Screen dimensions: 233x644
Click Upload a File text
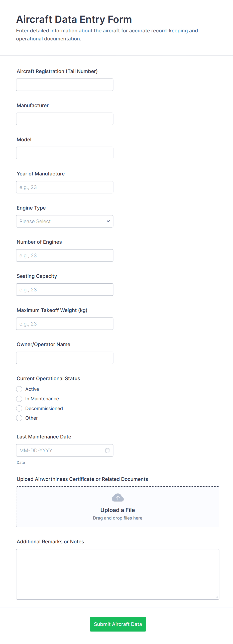(x=118, y=510)
